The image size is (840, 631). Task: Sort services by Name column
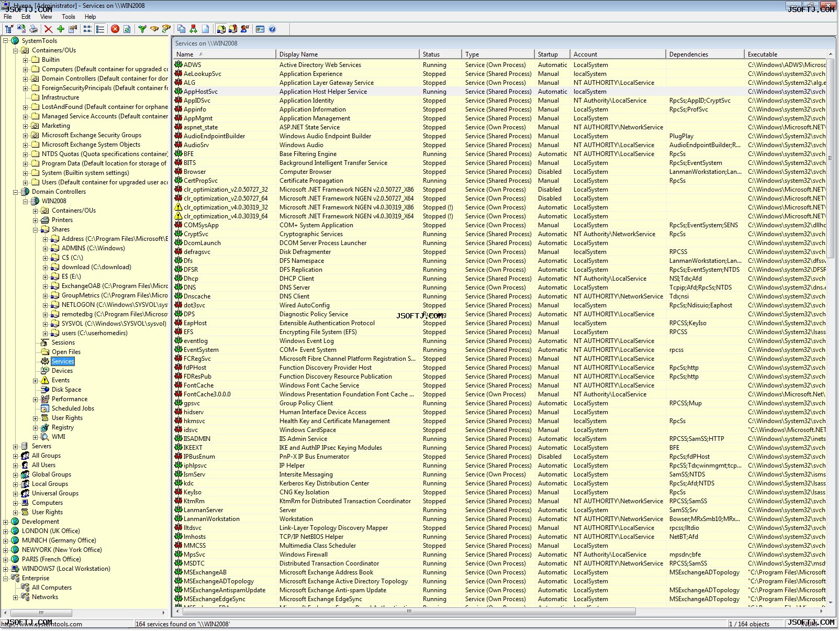224,54
